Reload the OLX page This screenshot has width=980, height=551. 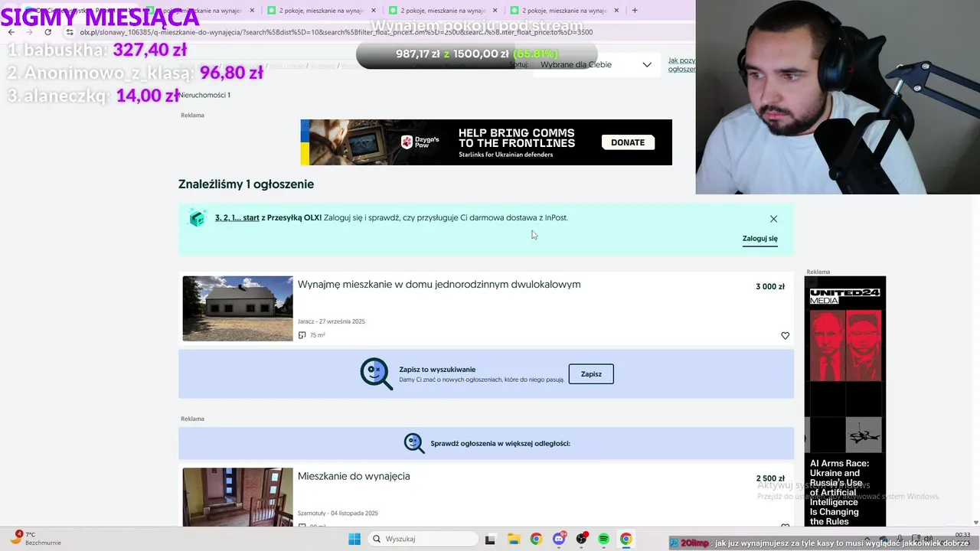coord(48,32)
